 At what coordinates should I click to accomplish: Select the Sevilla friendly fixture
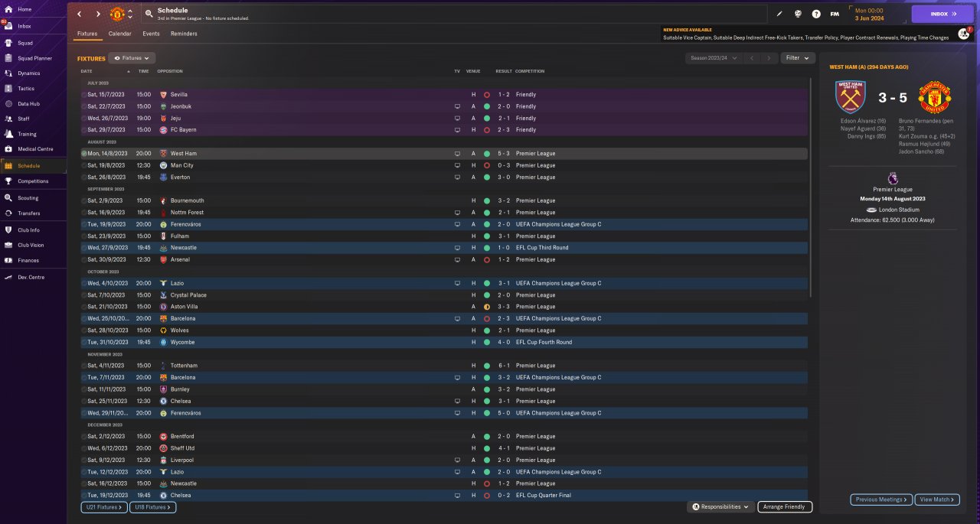[x=443, y=95]
